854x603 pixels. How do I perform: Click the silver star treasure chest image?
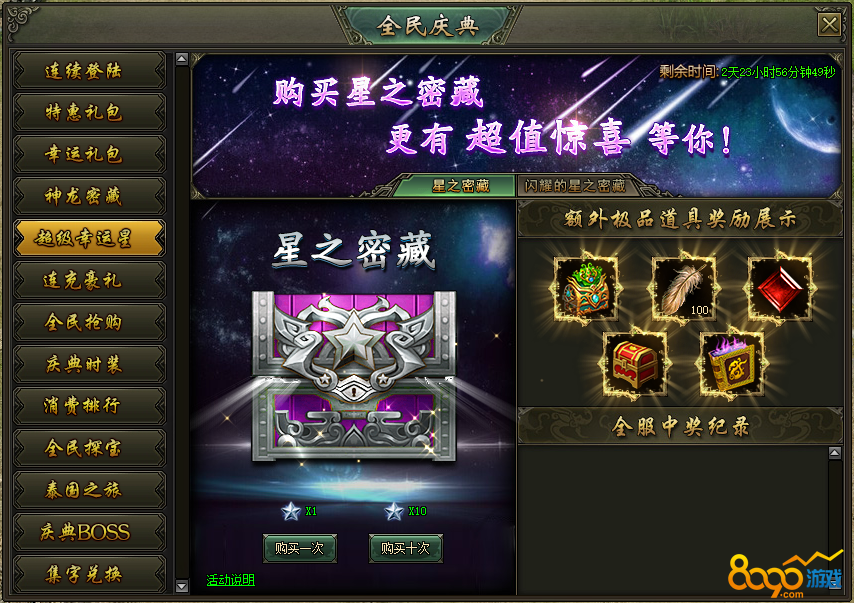(x=354, y=376)
